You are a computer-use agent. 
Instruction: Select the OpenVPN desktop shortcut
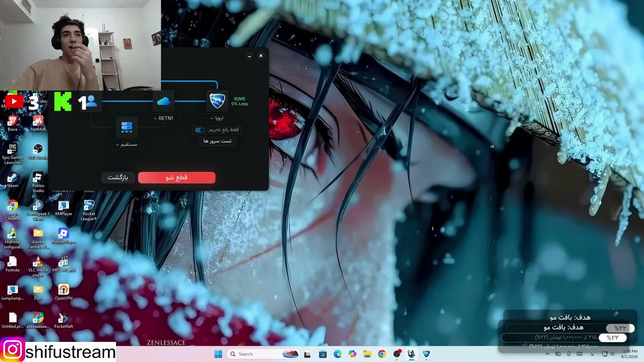63,292
